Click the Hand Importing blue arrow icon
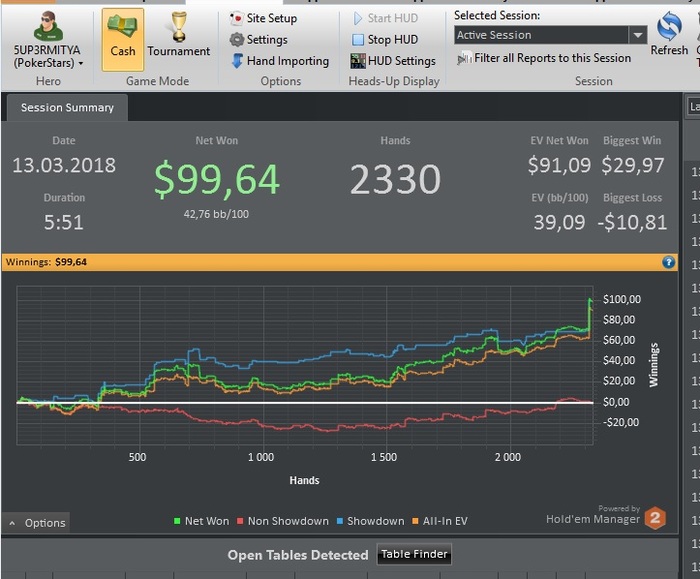Viewport: 700px width, 579px height. pyautogui.click(x=238, y=61)
